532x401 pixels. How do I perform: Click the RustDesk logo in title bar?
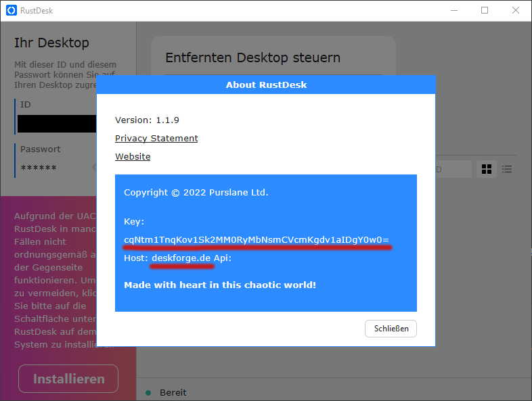(12, 11)
